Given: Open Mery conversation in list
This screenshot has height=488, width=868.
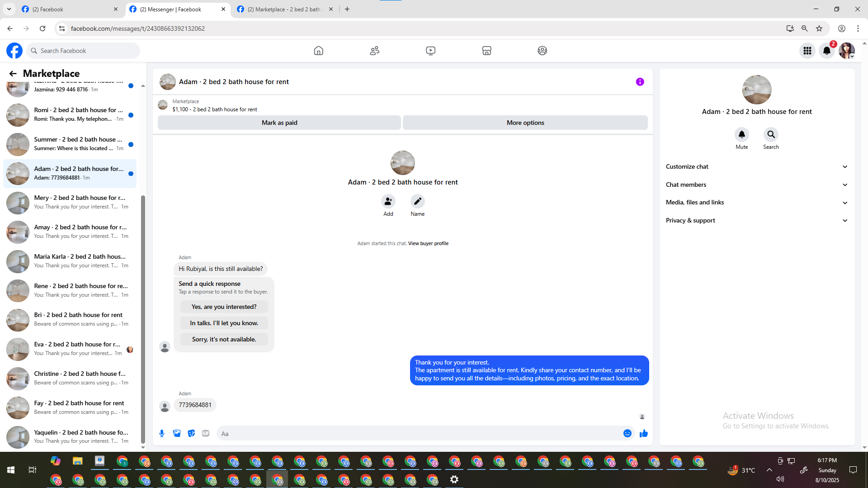Looking at the screenshot, I should [70, 203].
